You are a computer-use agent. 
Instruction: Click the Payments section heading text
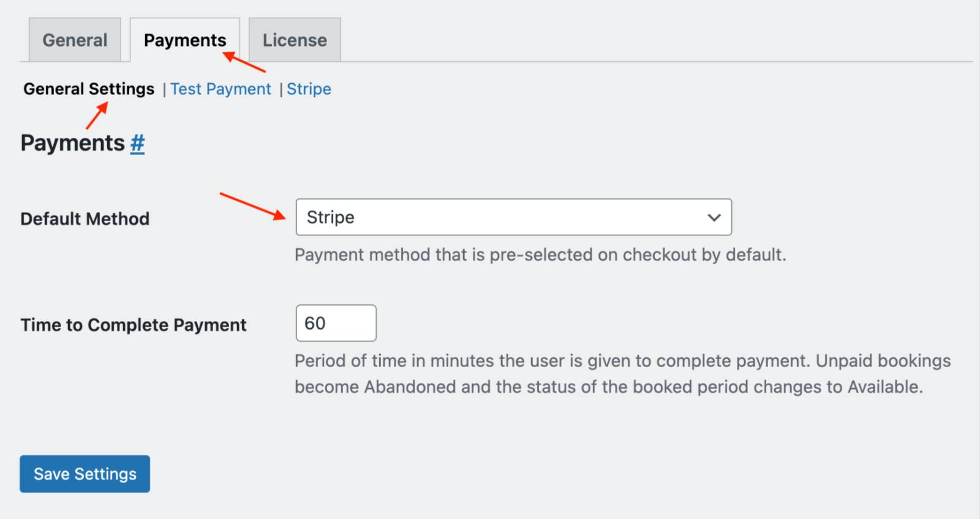tap(72, 143)
